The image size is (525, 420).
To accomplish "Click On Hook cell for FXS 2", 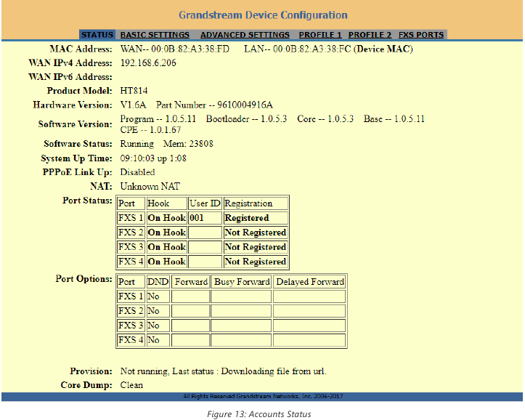I will click(166, 233).
